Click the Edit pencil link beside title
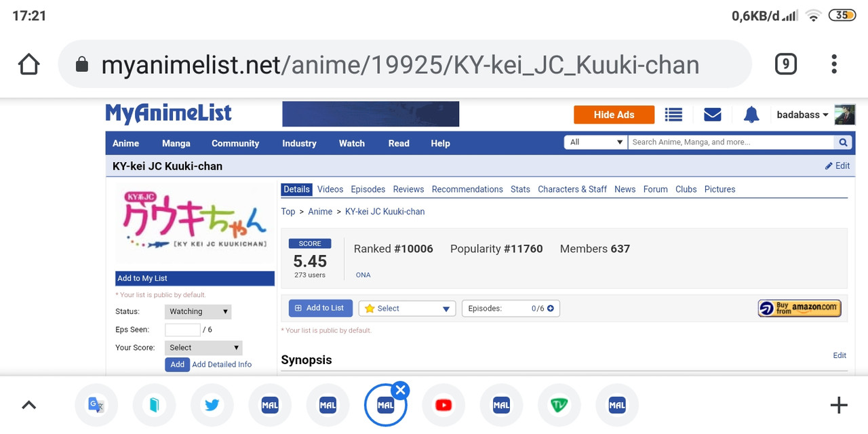Screen dimensions: 868x434 837,165
